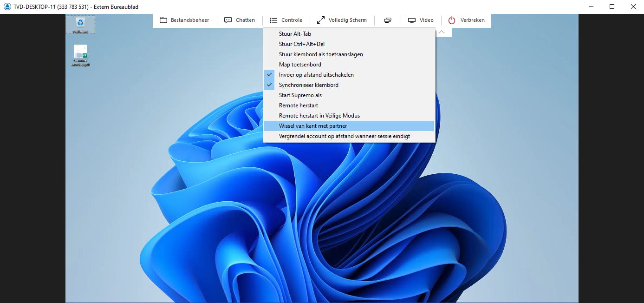Screen dimensions: 644x303
Task: Select the PDF file icon on remote desktop
Action: (x=80, y=55)
